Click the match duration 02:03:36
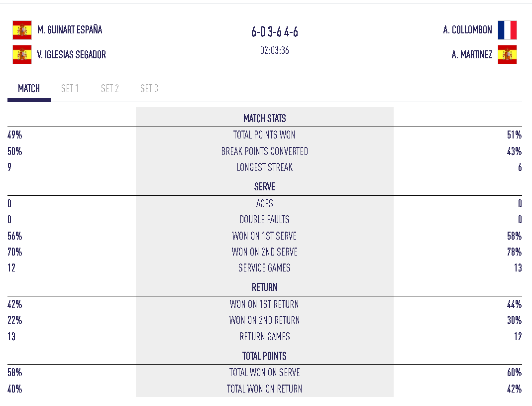 click(x=275, y=50)
